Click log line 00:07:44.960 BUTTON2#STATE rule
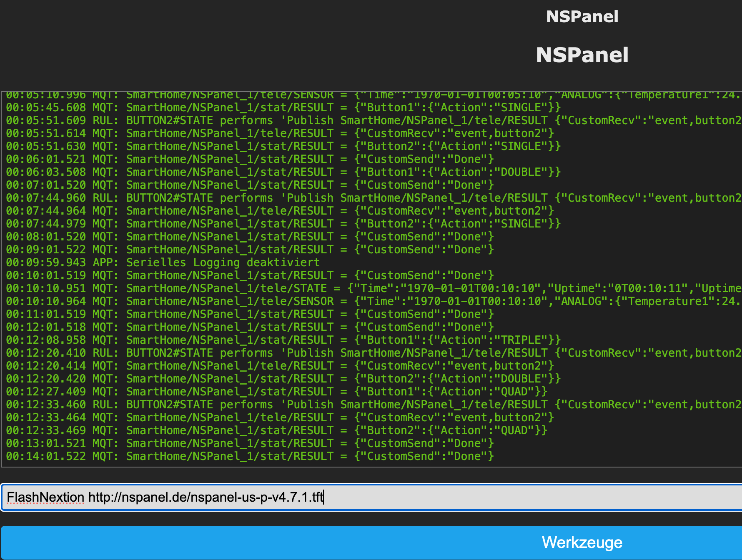The width and height of the screenshot is (742, 560). click(x=374, y=198)
